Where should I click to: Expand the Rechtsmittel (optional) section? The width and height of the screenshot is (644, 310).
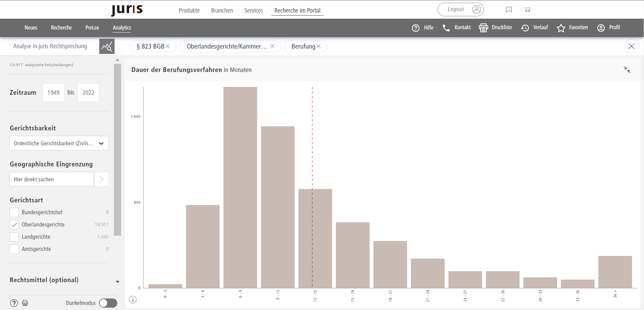click(x=117, y=281)
